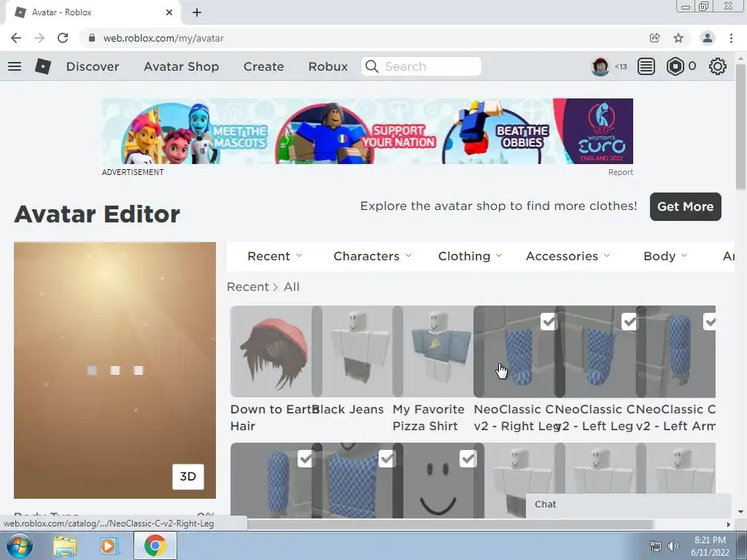
Task: Expand the Body dropdown
Action: pyautogui.click(x=665, y=256)
